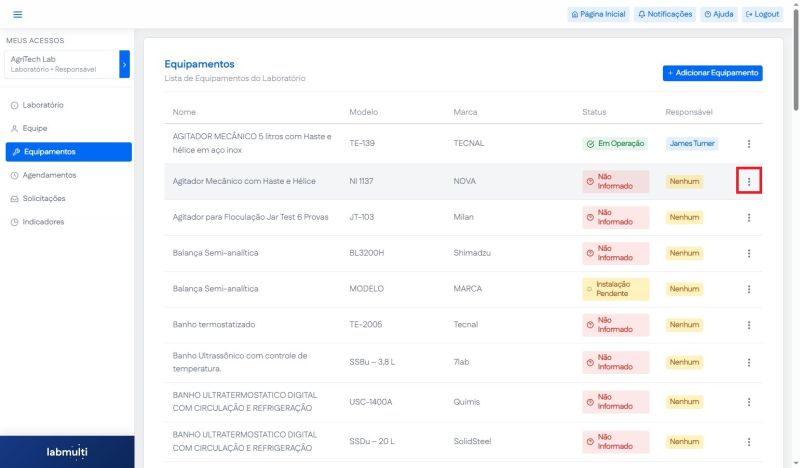The height and width of the screenshot is (468, 800).
Task: Open Agendamentos in sidebar
Action: point(49,175)
